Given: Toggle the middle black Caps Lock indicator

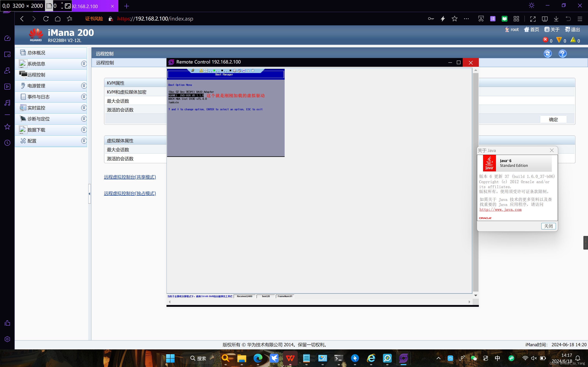Looking at the screenshot, I should (222, 70).
